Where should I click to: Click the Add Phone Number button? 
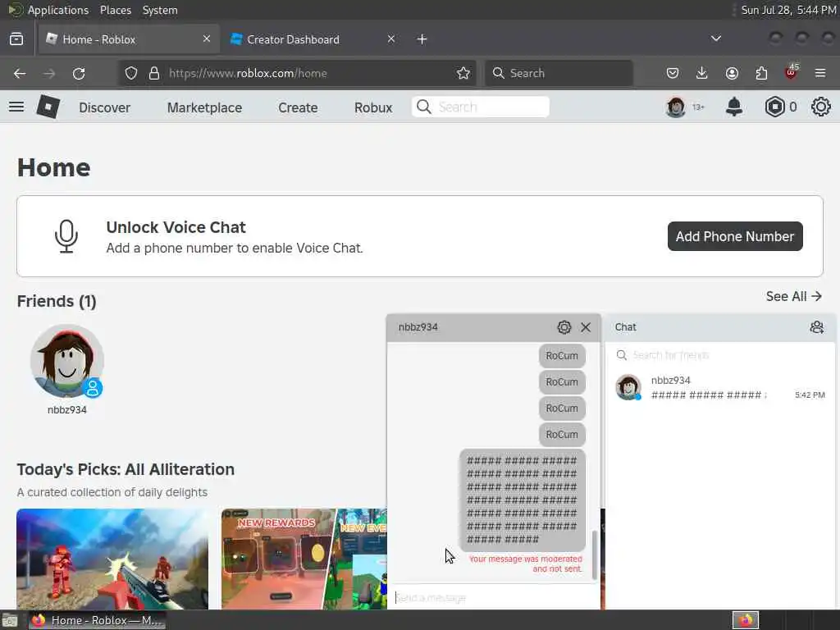tap(735, 236)
